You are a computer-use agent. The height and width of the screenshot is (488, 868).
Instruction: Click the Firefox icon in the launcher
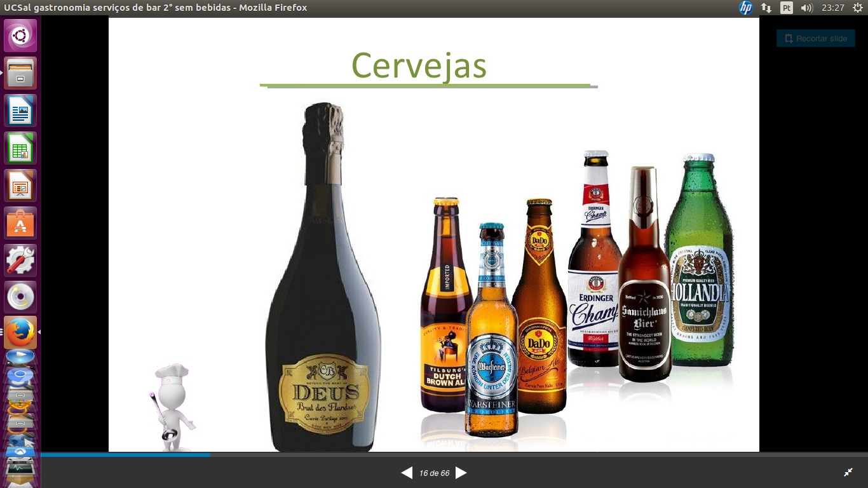(20, 332)
